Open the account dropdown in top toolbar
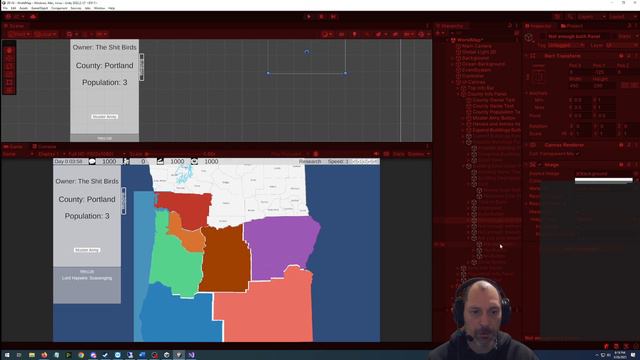This screenshot has height=360, width=640. [15, 17]
